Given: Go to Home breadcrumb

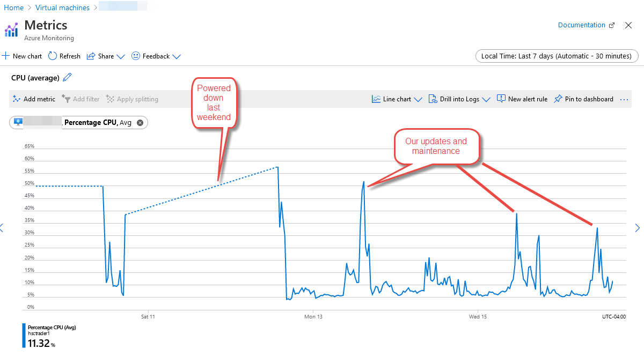Looking at the screenshot, I should (14, 8).
